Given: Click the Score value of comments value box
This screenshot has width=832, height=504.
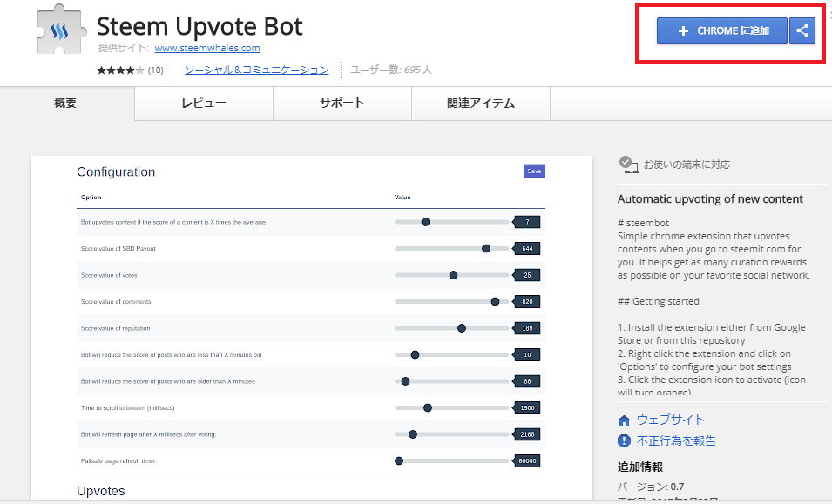Looking at the screenshot, I should (x=528, y=302).
